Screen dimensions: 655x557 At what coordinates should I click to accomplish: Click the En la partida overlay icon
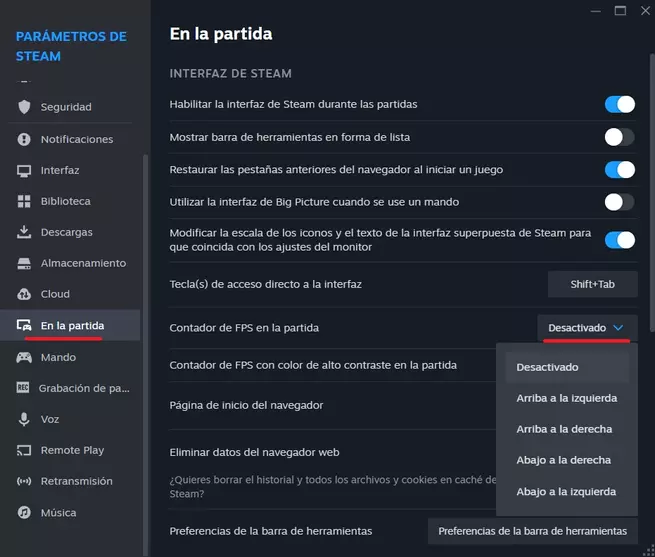24,325
